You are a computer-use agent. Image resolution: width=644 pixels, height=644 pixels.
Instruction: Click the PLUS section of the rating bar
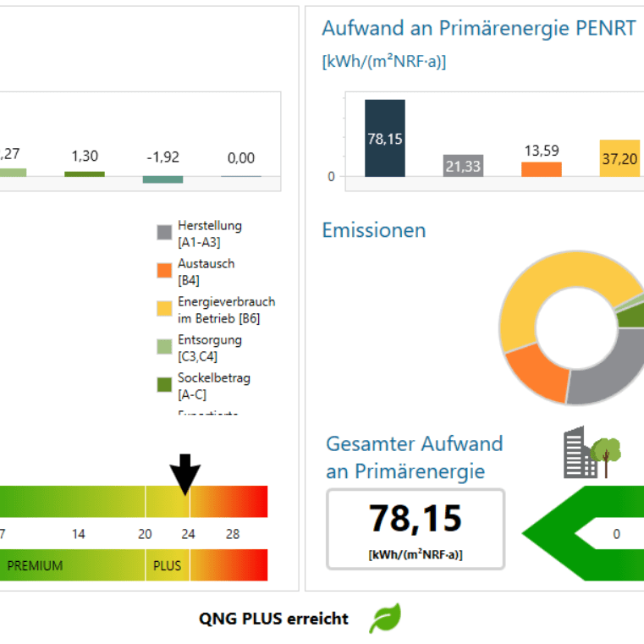[x=167, y=565]
